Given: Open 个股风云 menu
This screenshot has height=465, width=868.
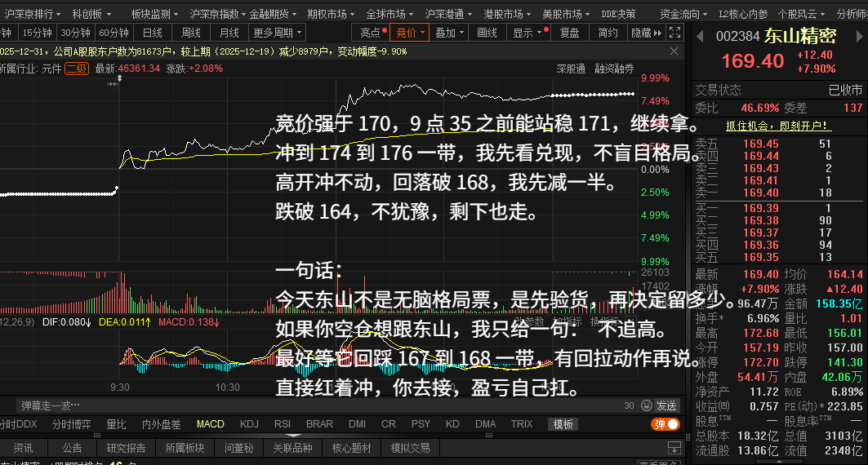Looking at the screenshot, I should [x=801, y=14].
